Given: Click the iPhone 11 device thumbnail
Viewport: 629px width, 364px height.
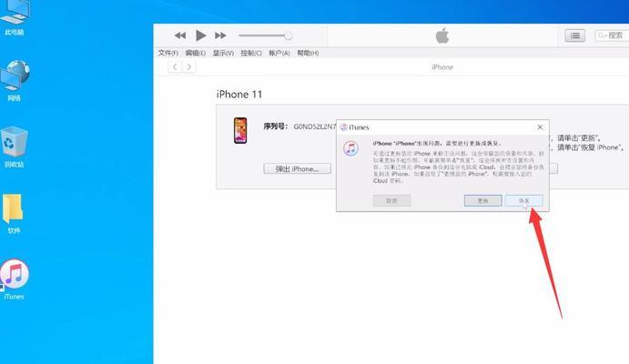Looking at the screenshot, I should pyautogui.click(x=240, y=130).
